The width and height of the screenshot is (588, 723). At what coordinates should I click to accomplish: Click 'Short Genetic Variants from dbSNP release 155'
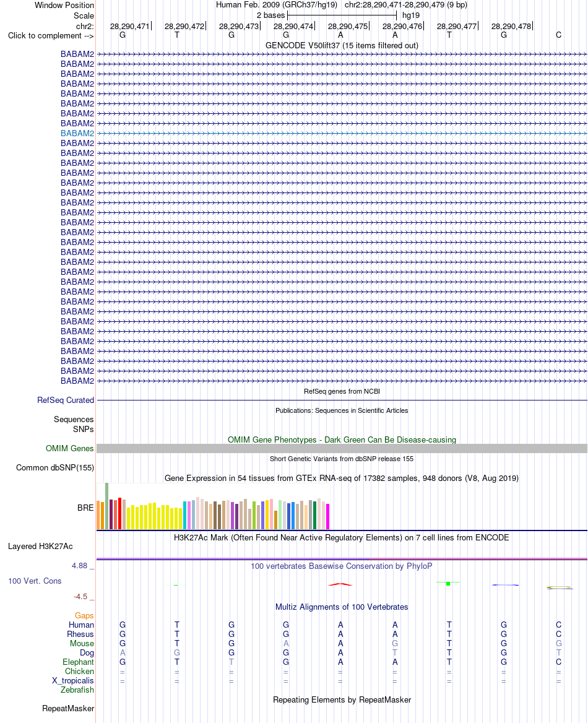(342, 459)
